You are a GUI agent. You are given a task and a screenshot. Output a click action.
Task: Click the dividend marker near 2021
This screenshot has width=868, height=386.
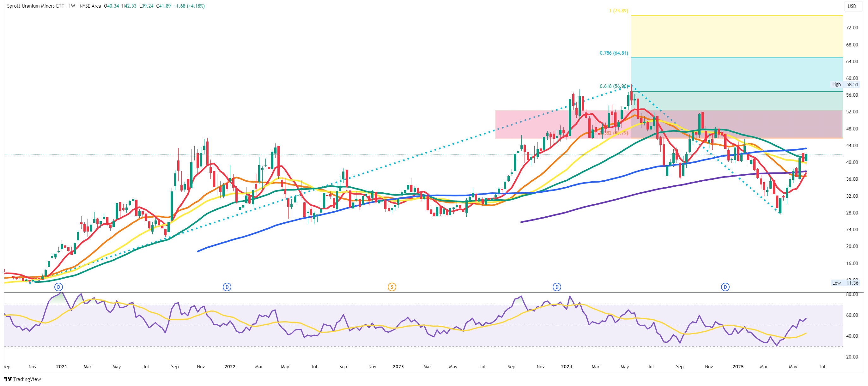click(59, 287)
